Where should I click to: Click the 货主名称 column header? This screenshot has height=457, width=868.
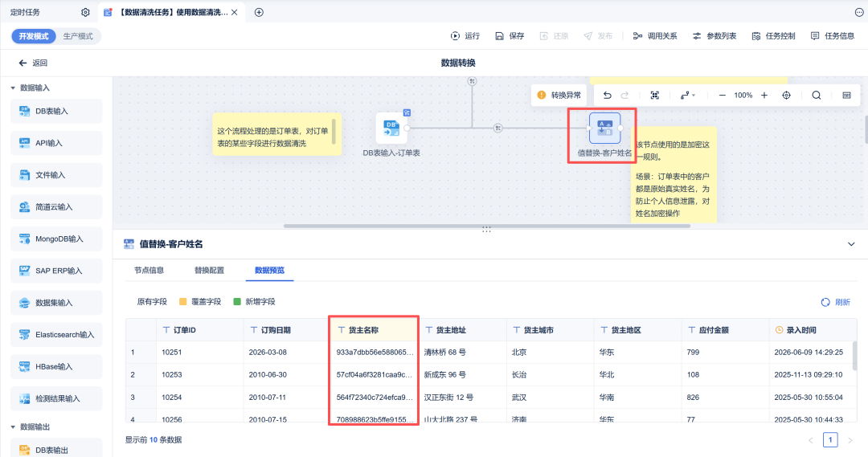coord(375,330)
